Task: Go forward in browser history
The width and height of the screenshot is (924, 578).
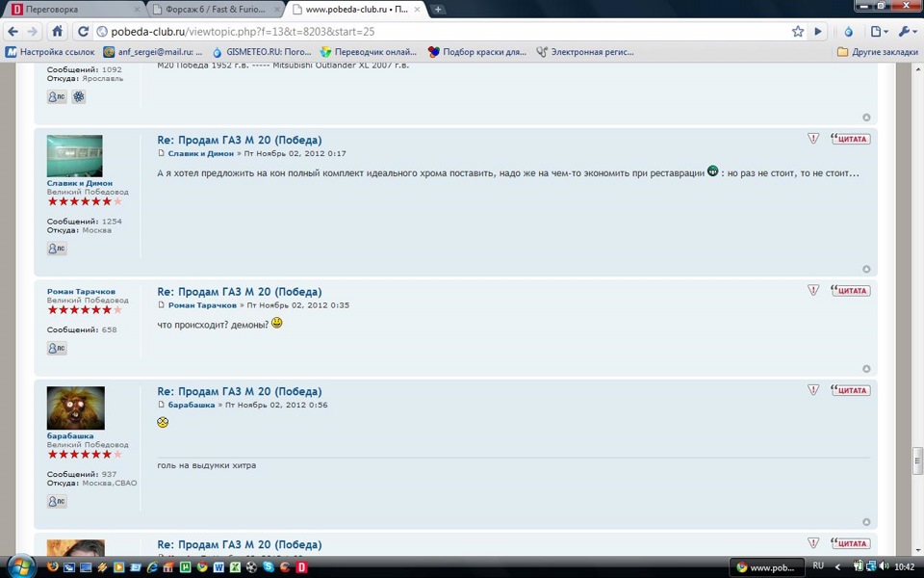Action: pos(33,32)
